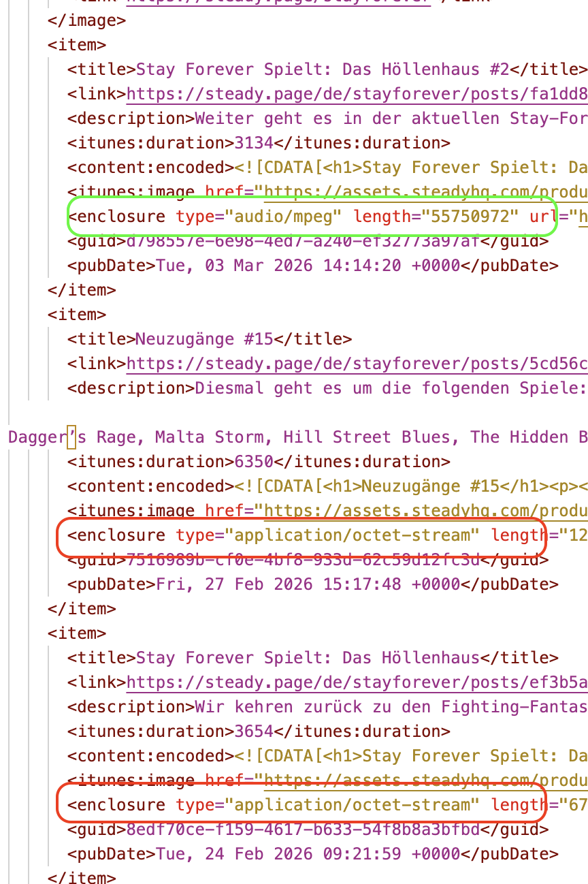Click the guid starting with 8edf70ce
The height and width of the screenshot is (884, 588).
click(x=303, y=830)
